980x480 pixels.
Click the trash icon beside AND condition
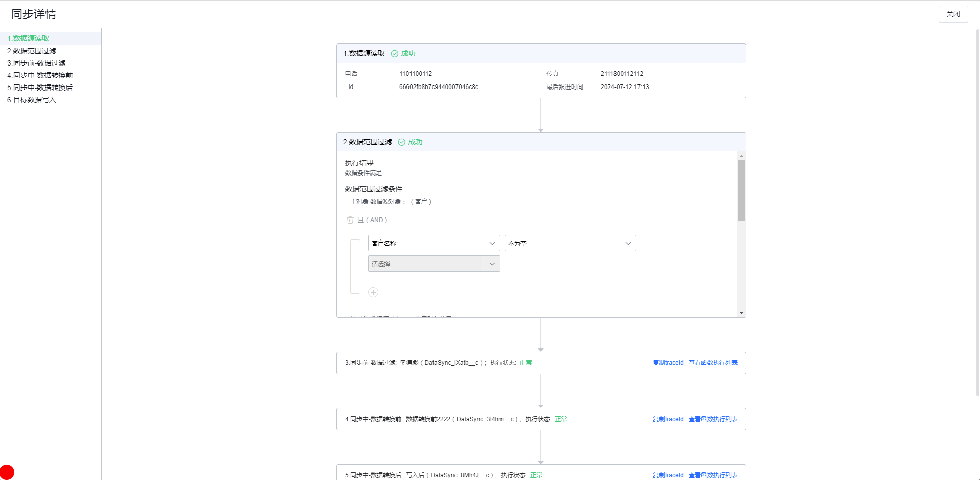pos(350,220)
